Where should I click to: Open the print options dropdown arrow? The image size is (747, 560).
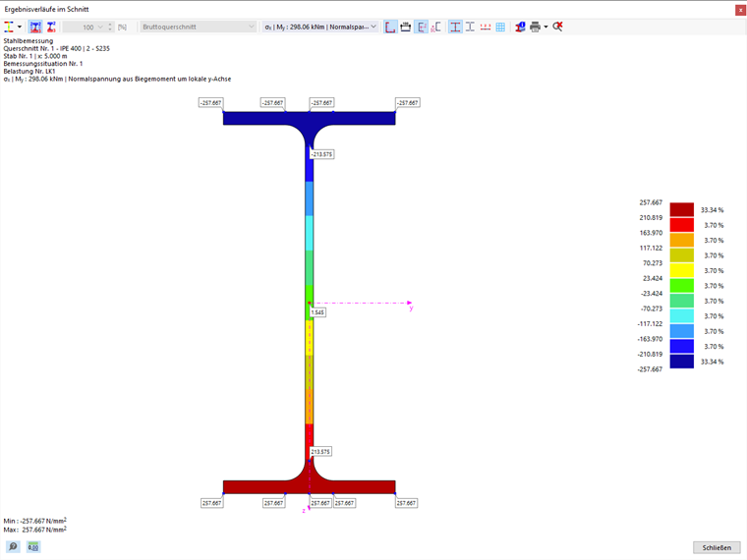tap(546, 28)
